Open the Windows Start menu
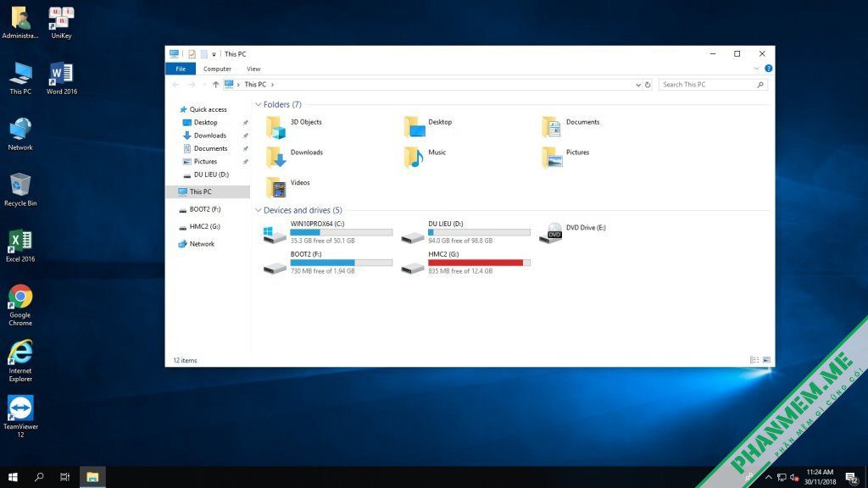This screenshot has width=868, height=488. pos(13,477)
